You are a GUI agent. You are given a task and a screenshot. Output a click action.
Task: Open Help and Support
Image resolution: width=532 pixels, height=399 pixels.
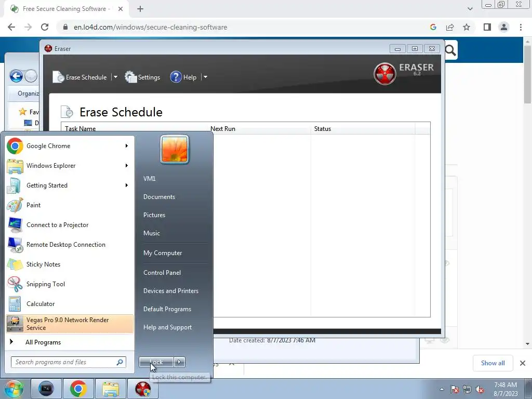pos(167,327)
